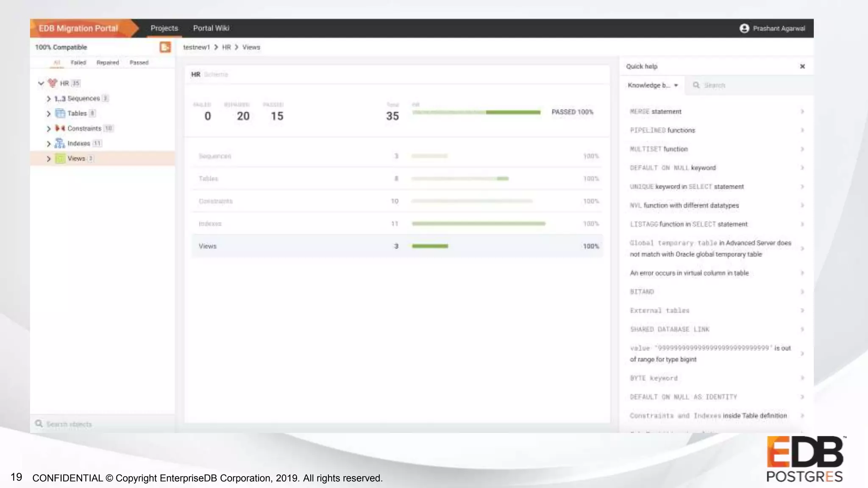Click the orange report icon beside 100% Compatible
This screenshot has height=488, width=868.
(165, 47)
